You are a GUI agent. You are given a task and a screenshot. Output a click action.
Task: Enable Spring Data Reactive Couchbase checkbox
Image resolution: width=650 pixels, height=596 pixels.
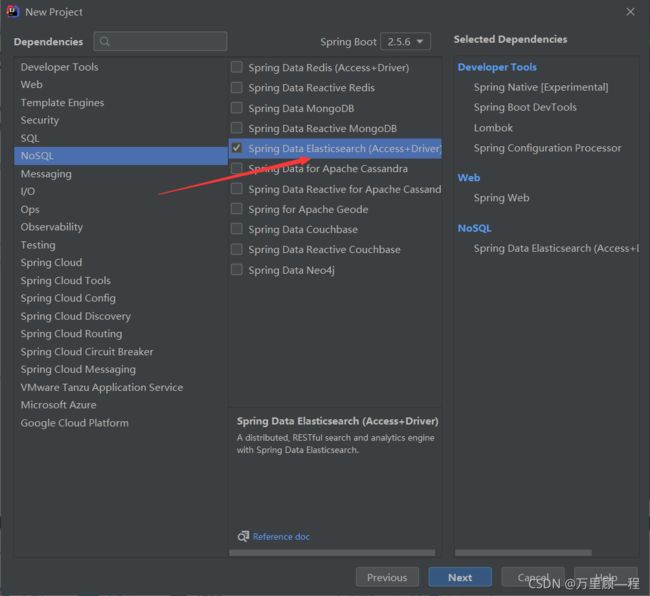237,249
